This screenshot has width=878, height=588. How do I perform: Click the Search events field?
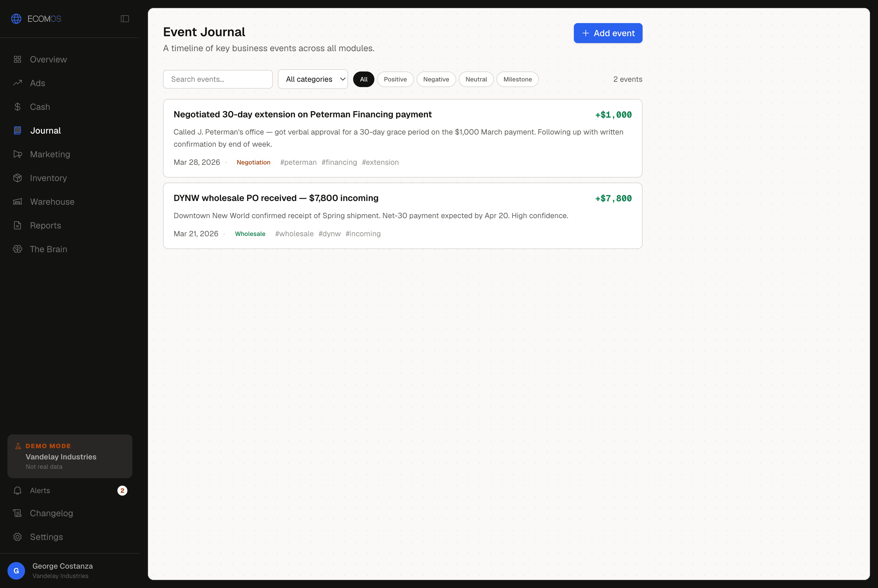218,79
